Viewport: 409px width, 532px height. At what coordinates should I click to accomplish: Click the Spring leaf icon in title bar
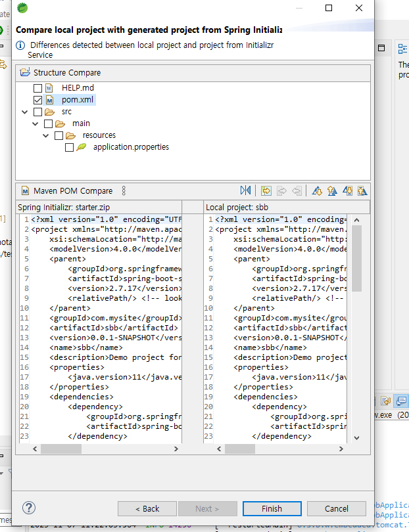(22, 7)
